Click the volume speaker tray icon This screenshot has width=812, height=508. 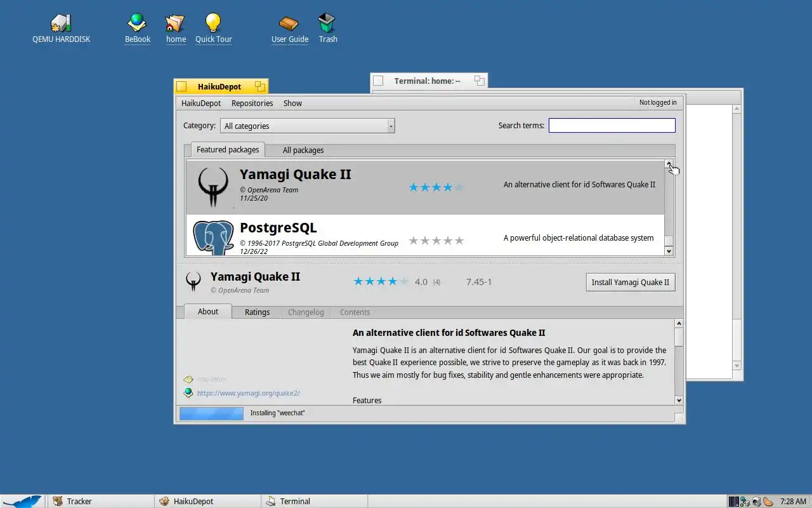pyautogui.click(x=756, y=501)
